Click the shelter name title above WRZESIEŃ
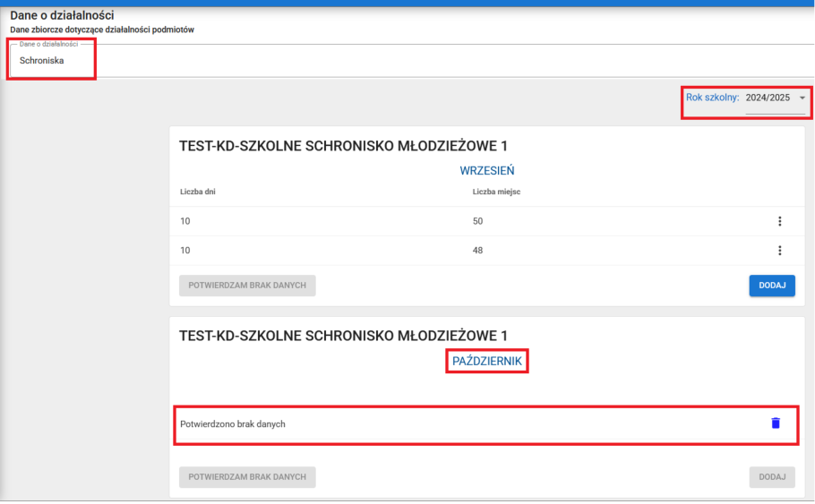815x504 pixels. coord(343,146)
